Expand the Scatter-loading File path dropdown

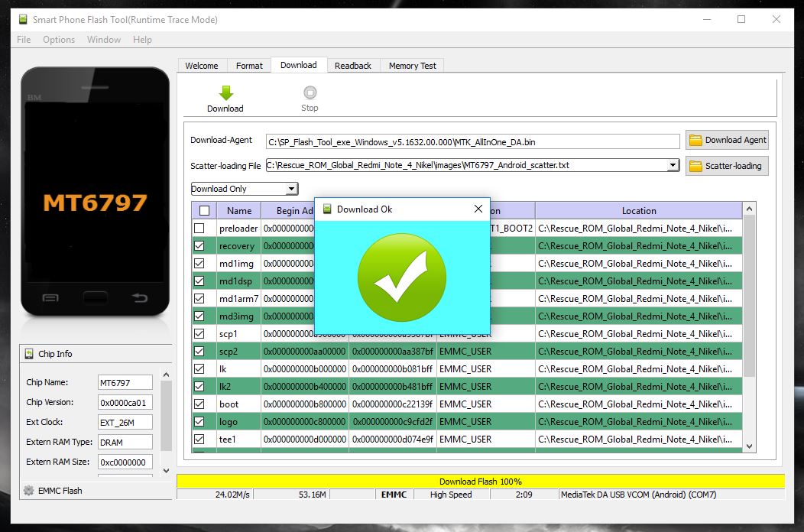(x=673, y=165)
